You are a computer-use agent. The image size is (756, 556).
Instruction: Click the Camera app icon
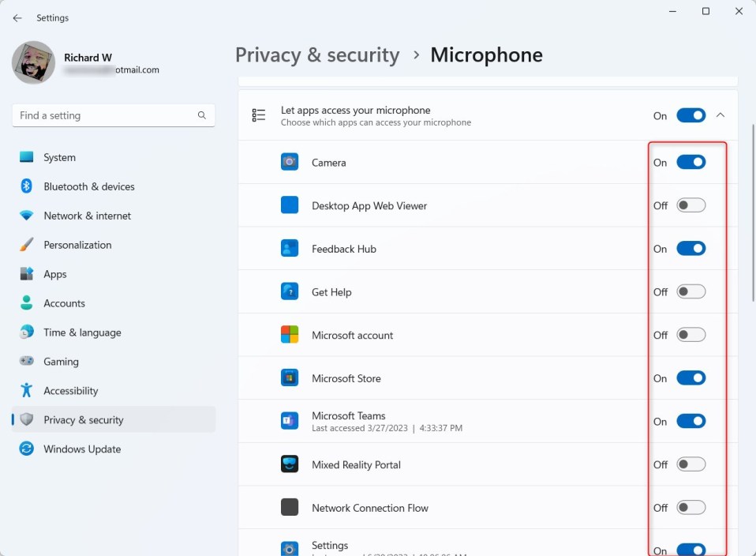[290, 162]
